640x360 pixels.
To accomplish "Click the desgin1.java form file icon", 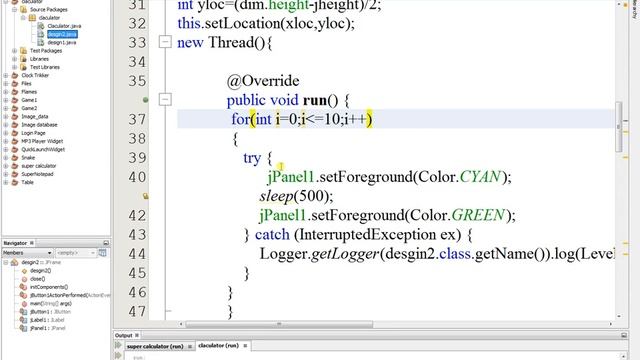I will click(x=41, y=42).
